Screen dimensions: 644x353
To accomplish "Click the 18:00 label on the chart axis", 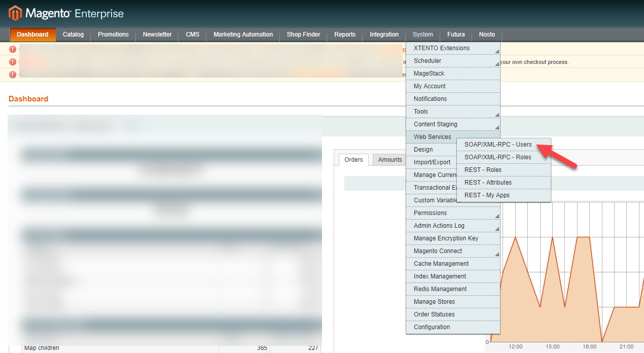I will (590, 347).
